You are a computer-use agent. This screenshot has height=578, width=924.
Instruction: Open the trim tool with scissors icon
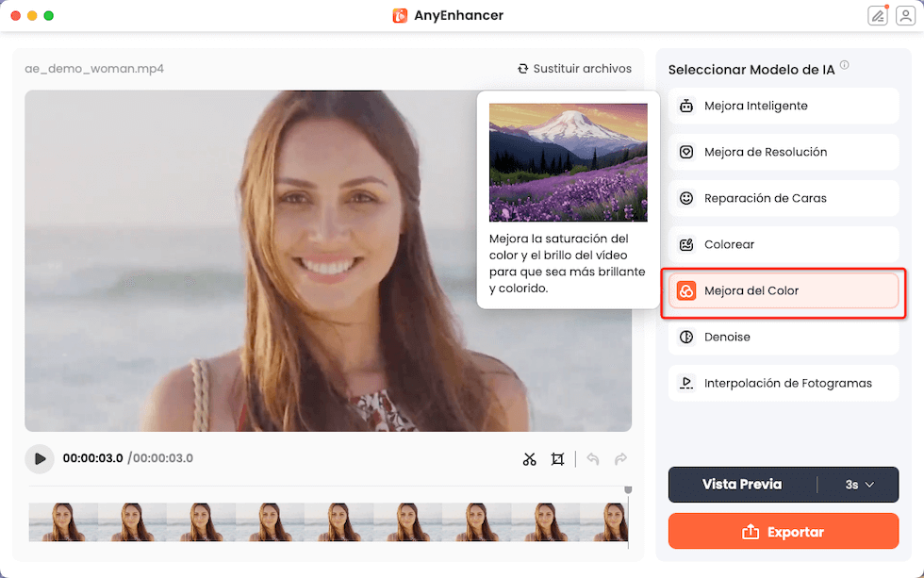click(x=530, y=459)
